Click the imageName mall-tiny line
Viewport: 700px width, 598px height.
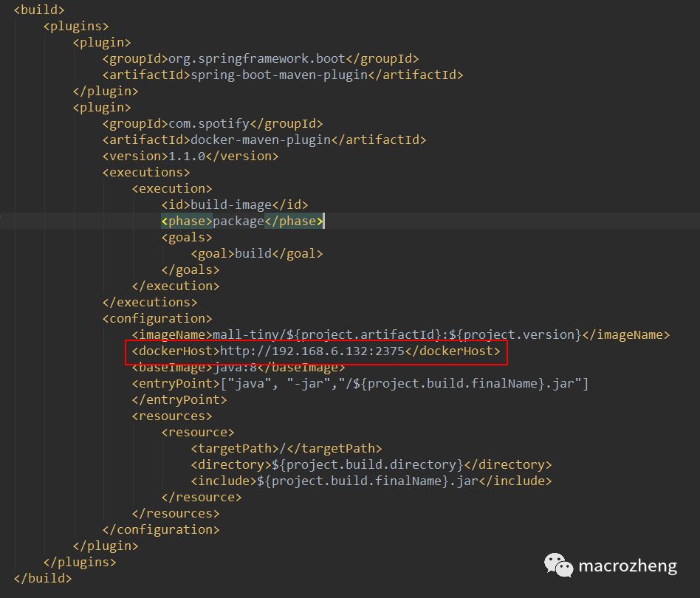coord(400,334)
